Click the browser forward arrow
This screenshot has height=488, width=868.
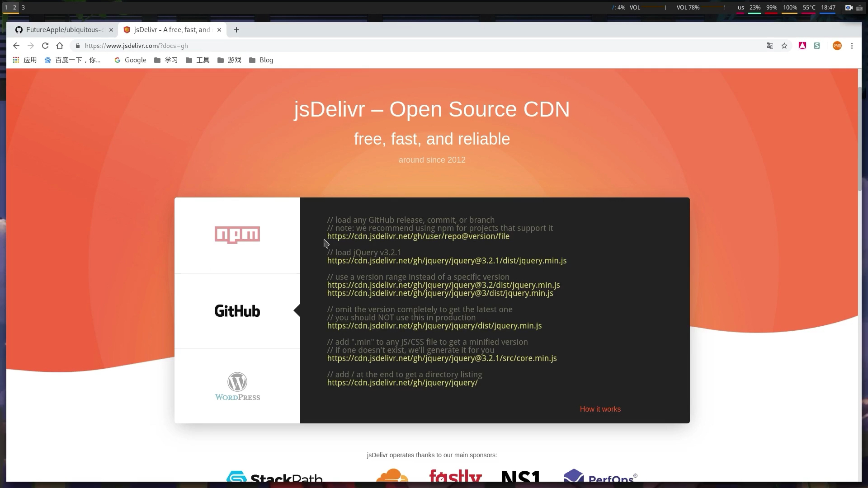click(x=31, y=46)
